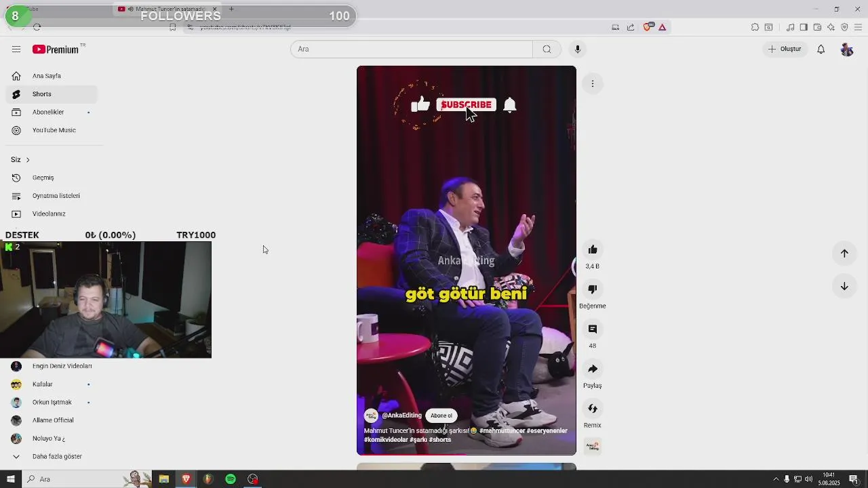Open the volume control in tray
The height and width of the screenshot is (488, 868).
pyautogui.click(x=808, y=479)
